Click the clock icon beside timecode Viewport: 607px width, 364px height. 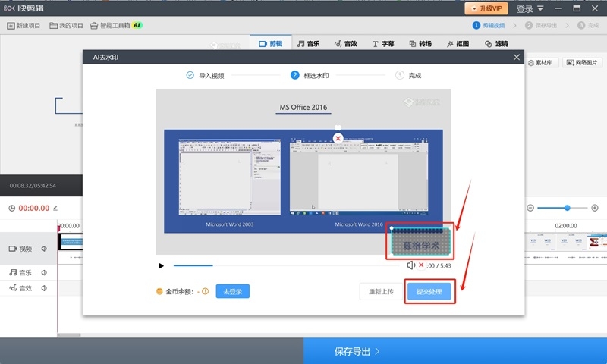[12, 208]
